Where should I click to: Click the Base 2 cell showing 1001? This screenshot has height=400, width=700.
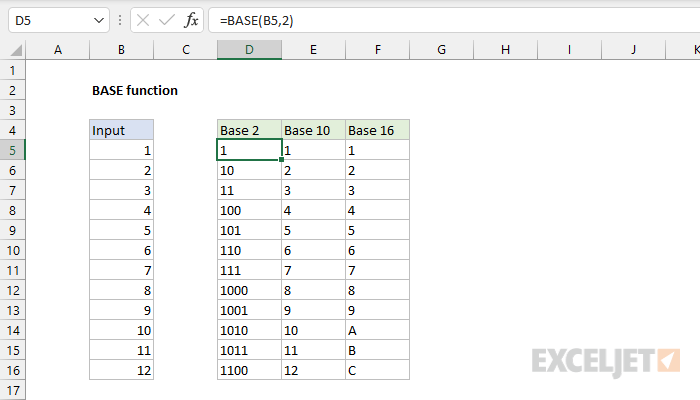click(250, 310)
